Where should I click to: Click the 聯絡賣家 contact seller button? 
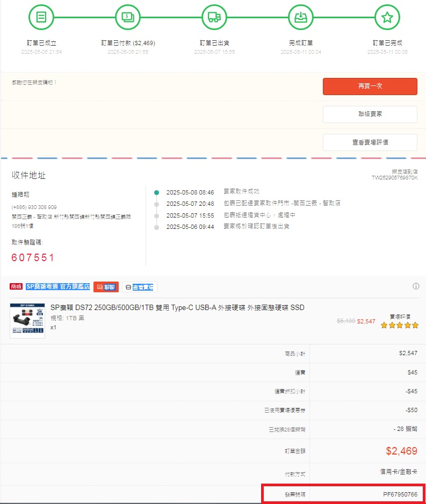(x=370, y=114)
